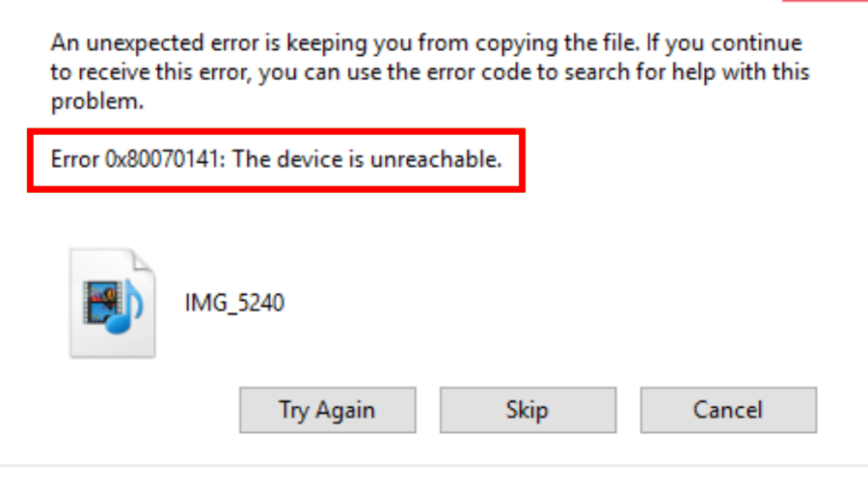This screenshot has height=488, width=868.
Task: Click the error code 0x80070141
Action: click(163, 160)
